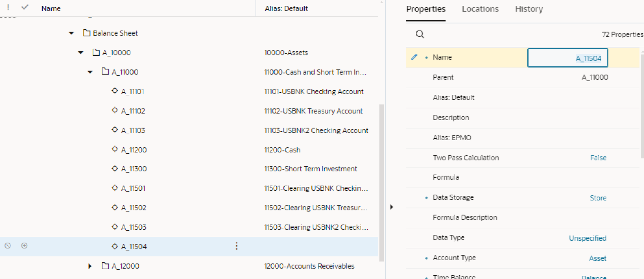Click the 'Formula Description' property label

point(465,217)
